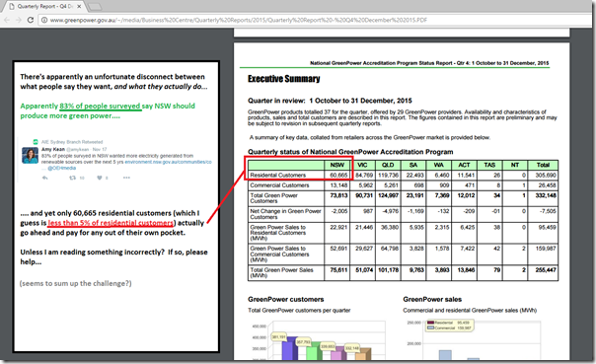The height and width of the screenshot is (364, 596).
Task: Click the Residential legend swatch in the sales chart
Action: click(430, 323)
